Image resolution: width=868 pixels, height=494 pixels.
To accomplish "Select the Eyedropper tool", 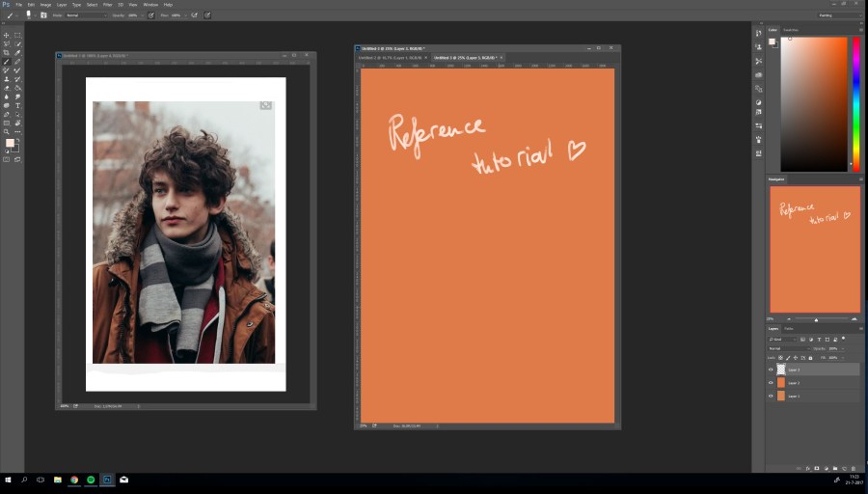I will point(17,53).
